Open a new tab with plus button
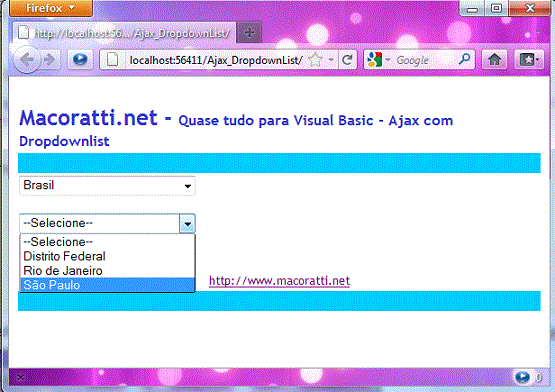The image size is (555, 392). pyautogui.click(x=250, y=33)
